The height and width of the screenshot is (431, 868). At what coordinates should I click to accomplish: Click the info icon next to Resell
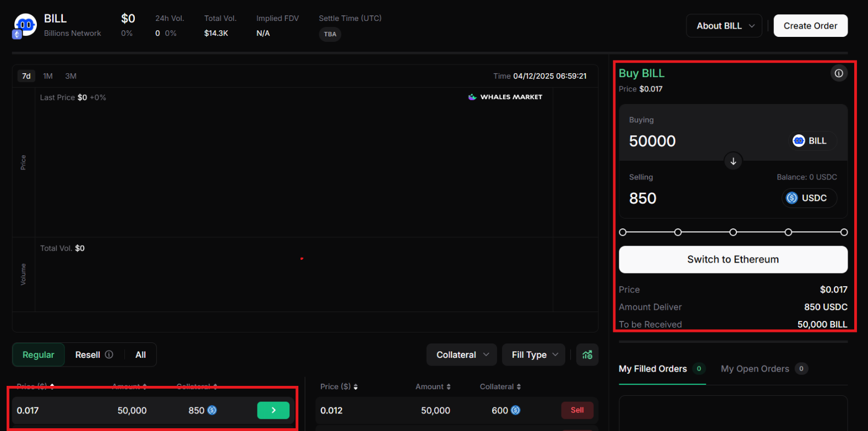pos(109,354)
